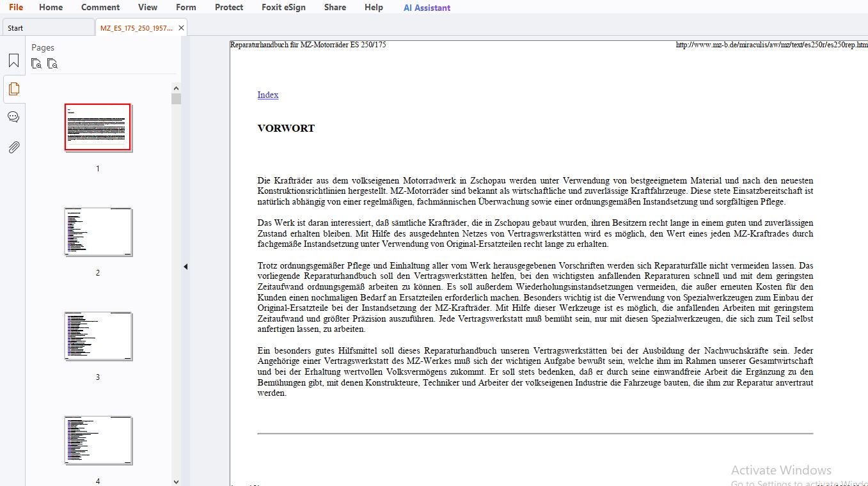Open the Share ribbon tab

coord(335,7)
